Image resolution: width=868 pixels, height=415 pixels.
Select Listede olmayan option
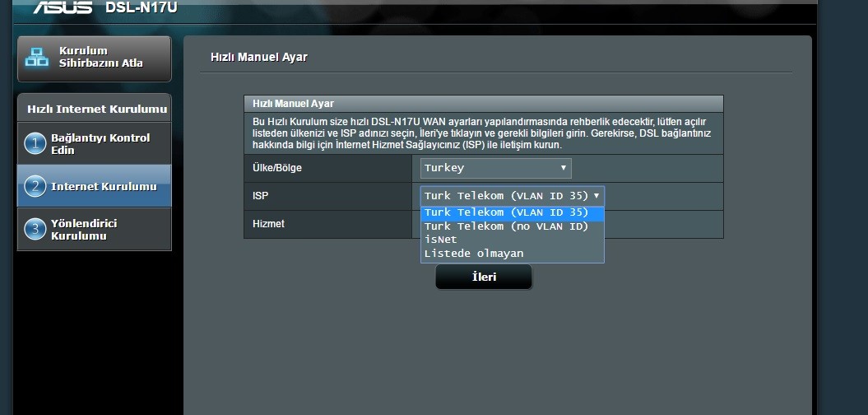click(512, 254)
